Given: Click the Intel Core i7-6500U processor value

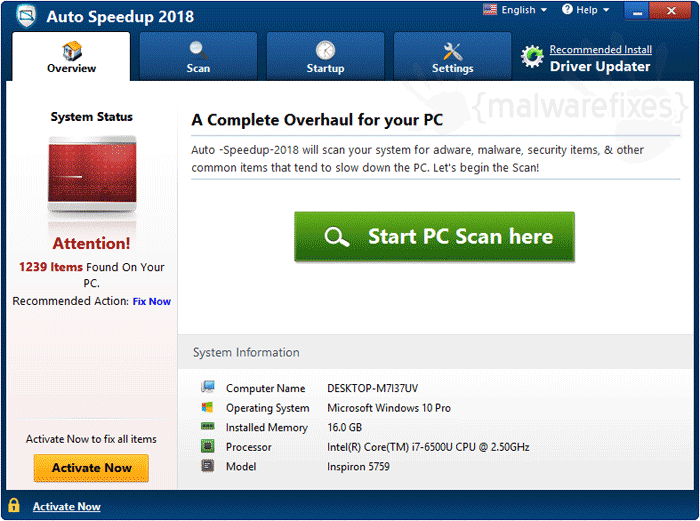Looking at the screenshot, I should pyautogui.click(x=428, y=447).
